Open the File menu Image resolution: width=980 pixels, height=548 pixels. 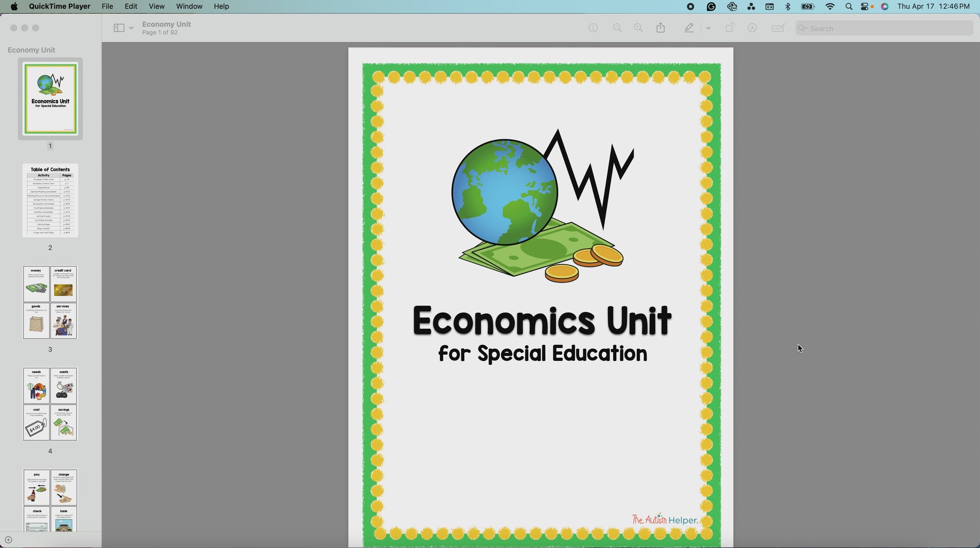coord(107,7)
